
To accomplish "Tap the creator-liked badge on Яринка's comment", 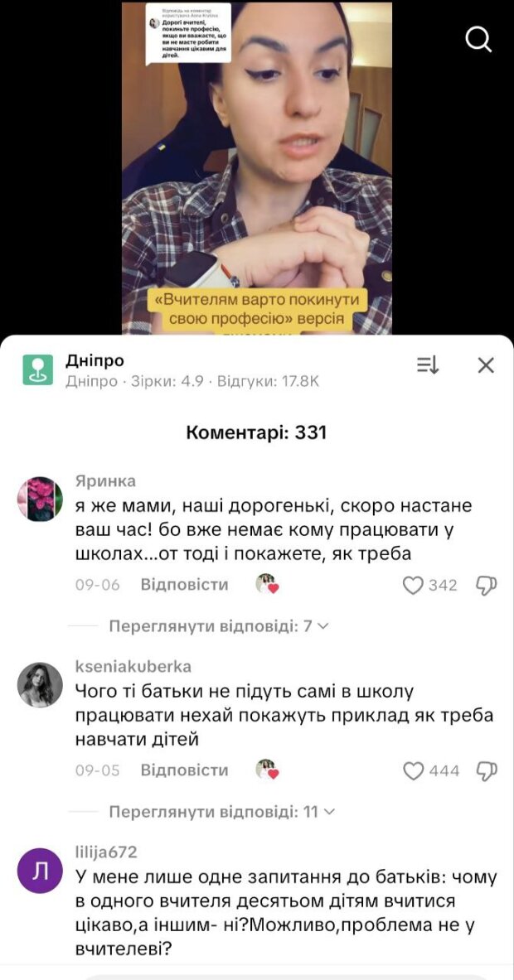I will coord(267,584).
